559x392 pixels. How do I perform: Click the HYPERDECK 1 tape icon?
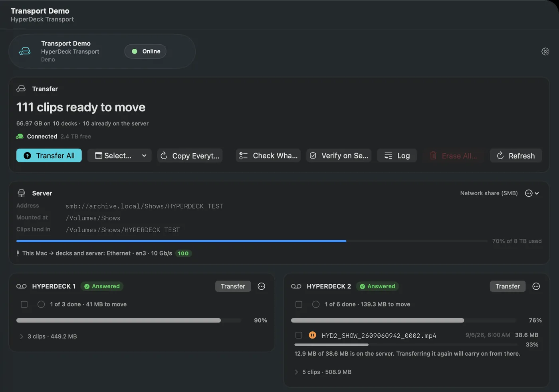click(22, 286)
